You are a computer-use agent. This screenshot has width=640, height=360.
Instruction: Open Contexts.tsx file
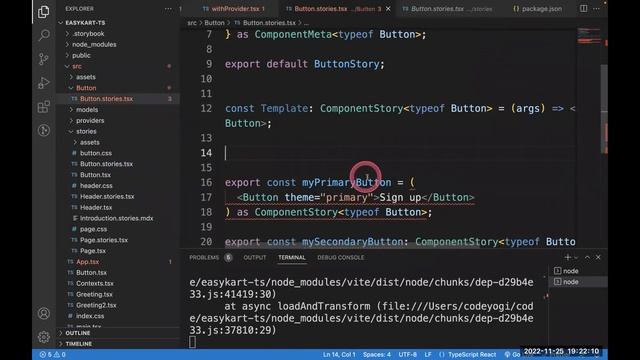tap(118, 283)
